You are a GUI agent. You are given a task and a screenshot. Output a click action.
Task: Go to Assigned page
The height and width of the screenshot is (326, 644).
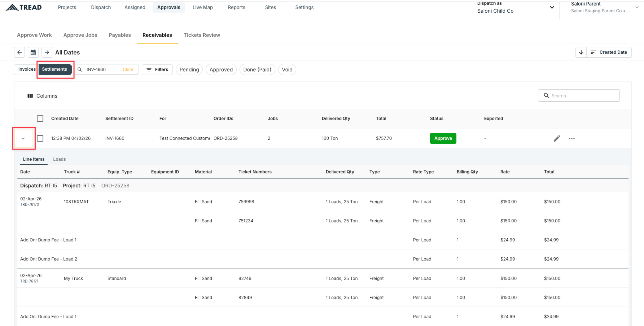click(x=135, y=7)
